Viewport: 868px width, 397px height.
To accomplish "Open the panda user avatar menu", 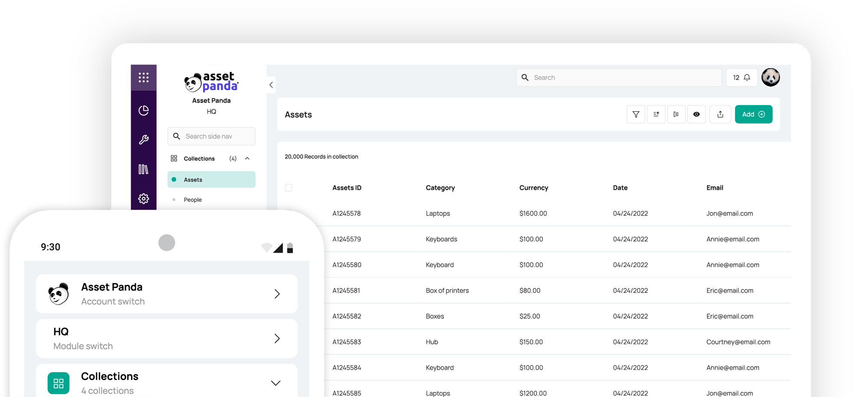I will (771, 77).
